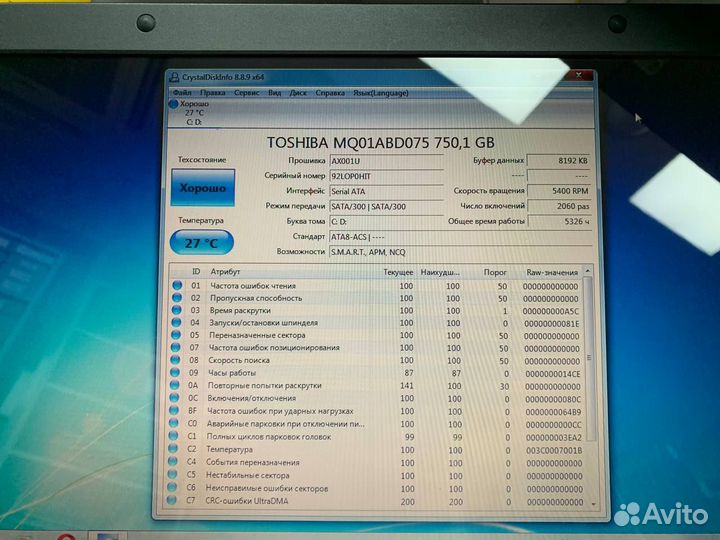
Task: Click status icon for Пропускная способность
Action: click(x=177, y=298)
